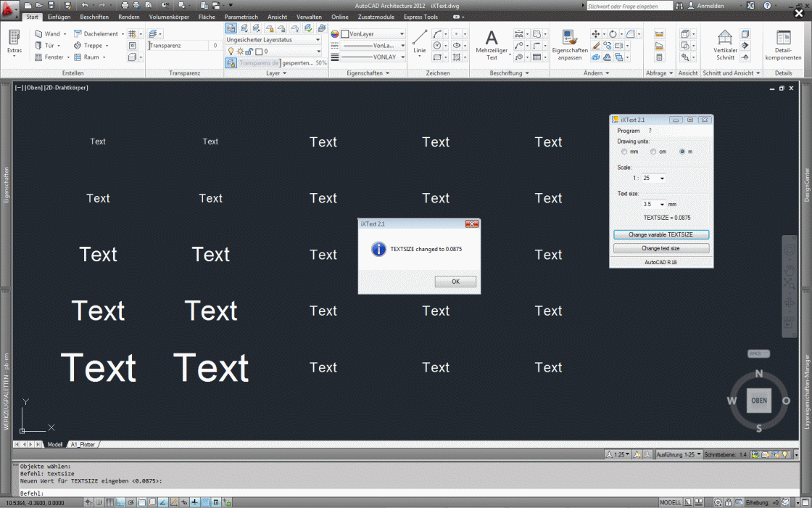This screenshot has height=508, width=812.
Task: Switch to the A1_Plotter layout tab
Action: (83, 444)
